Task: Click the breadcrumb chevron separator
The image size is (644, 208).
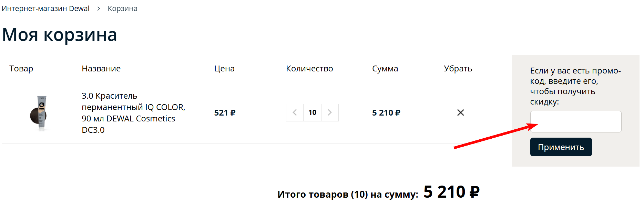Action: (x=99, y=9)
